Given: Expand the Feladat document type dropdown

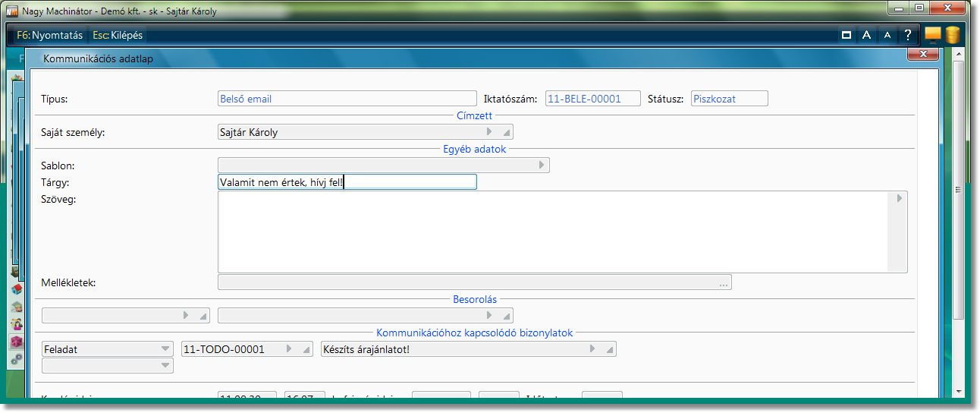Looking at the screenshot, I should point(165,349).
